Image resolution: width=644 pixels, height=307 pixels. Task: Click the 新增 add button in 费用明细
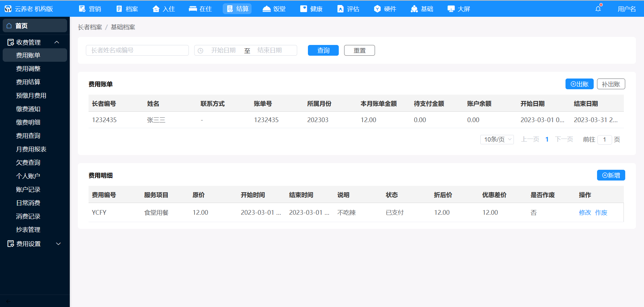point(611,175)
